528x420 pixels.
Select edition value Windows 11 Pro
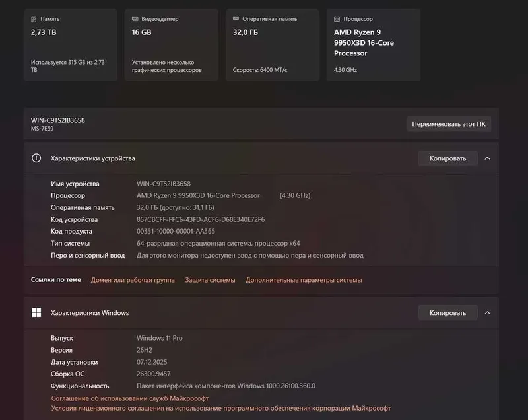point(160,338)
